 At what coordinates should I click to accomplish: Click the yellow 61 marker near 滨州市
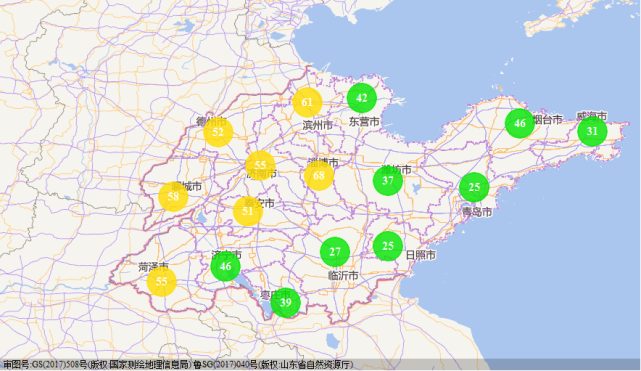click(307, 102)
